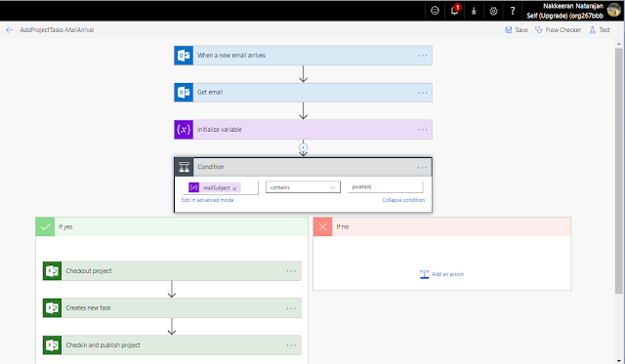This screenshot has width=625, height=364.
Task: Run the Flow Checker
Action: 558,30
